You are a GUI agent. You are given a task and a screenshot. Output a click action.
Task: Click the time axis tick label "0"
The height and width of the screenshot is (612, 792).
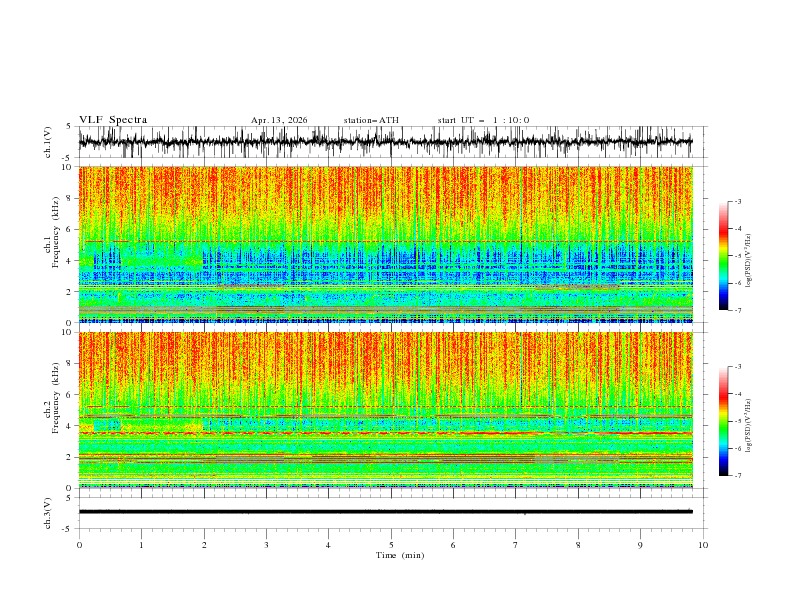click(x=79, y=545)
